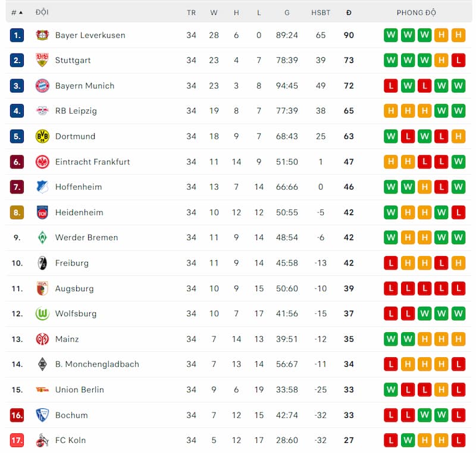The image size is (476, 453).
Task: Click the Bayer Leverkusen club crest
Action: tap(42, 35)
